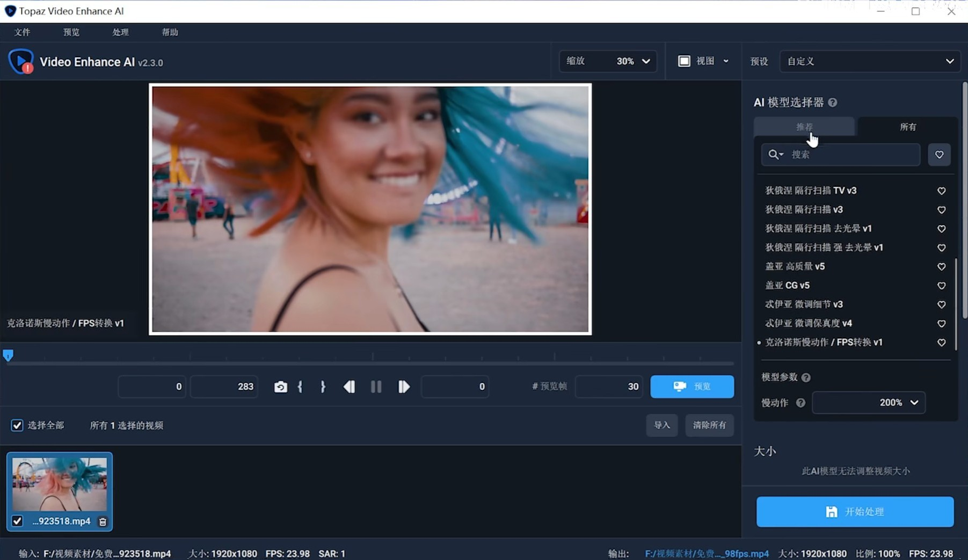Pause the video playback
This screenshot has width=968, height=560.
(x=376, y=387)
